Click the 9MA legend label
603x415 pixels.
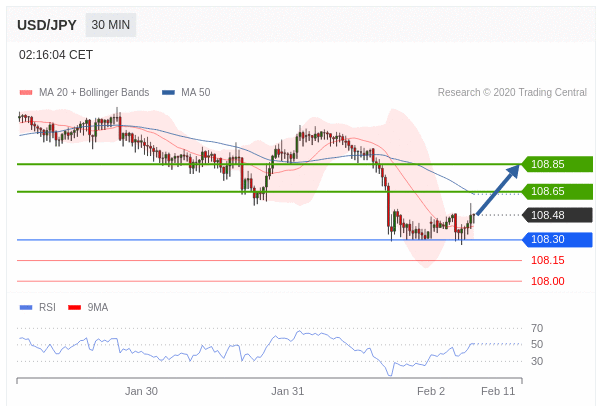pyautogui.click(x=98, y=307)
